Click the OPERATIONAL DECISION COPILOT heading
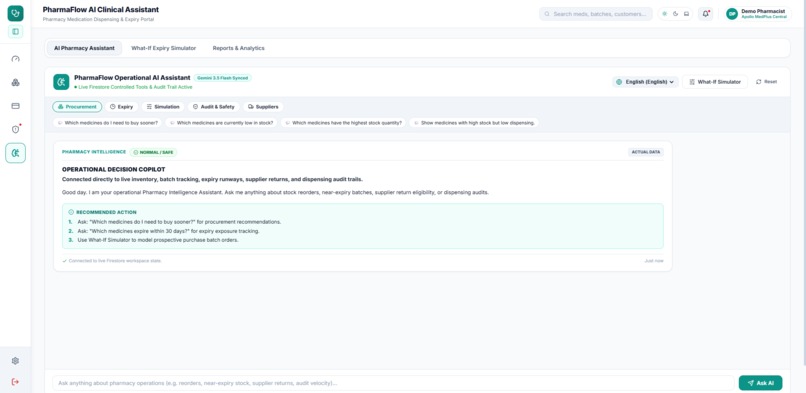The image size is (806, 393). point(114,169)
